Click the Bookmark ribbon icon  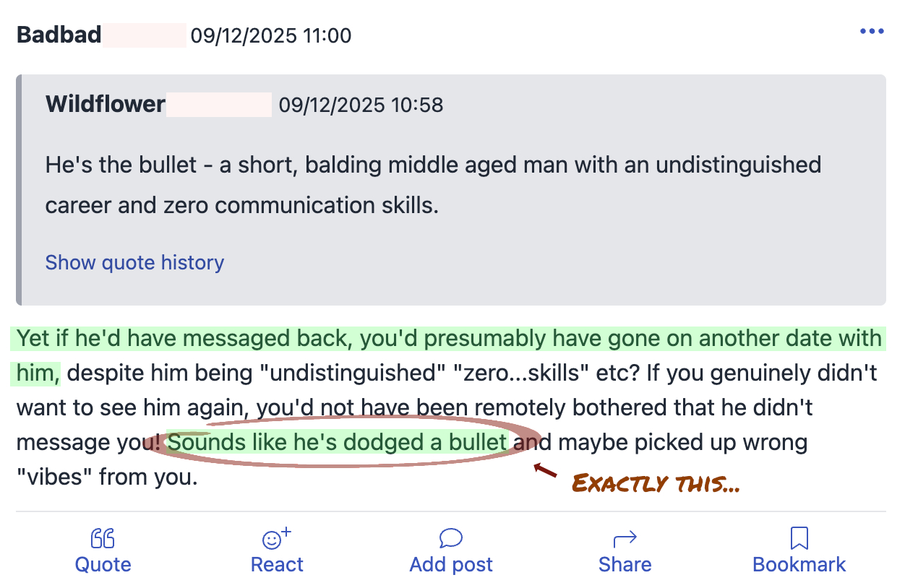click(x=799, y=538)
